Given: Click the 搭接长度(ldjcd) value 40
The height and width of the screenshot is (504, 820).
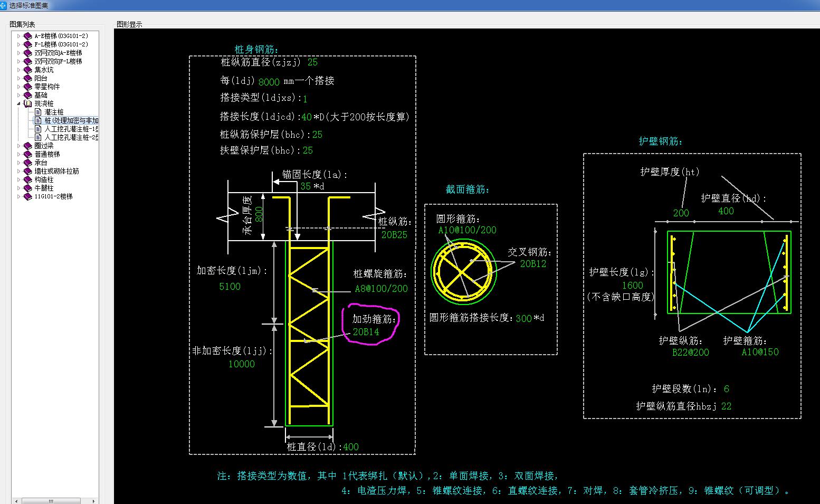Looking at the screenshot, I should 307,117.
